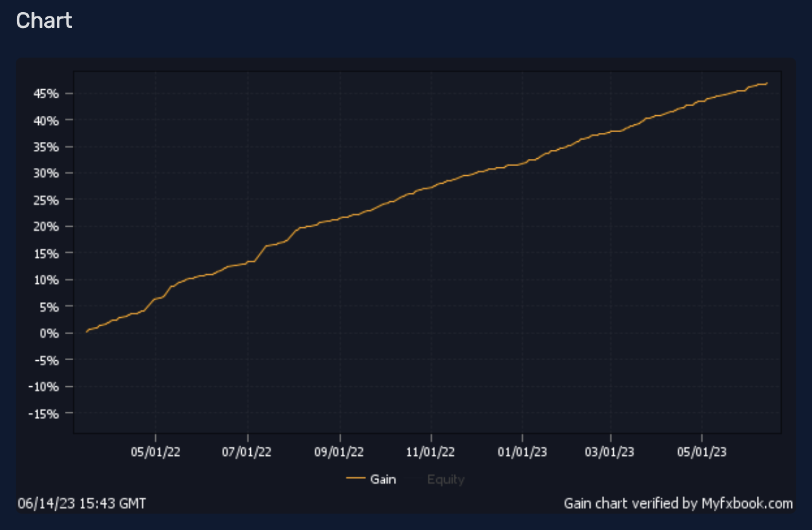Click the 45% label on the y-axis

[46, 94]
